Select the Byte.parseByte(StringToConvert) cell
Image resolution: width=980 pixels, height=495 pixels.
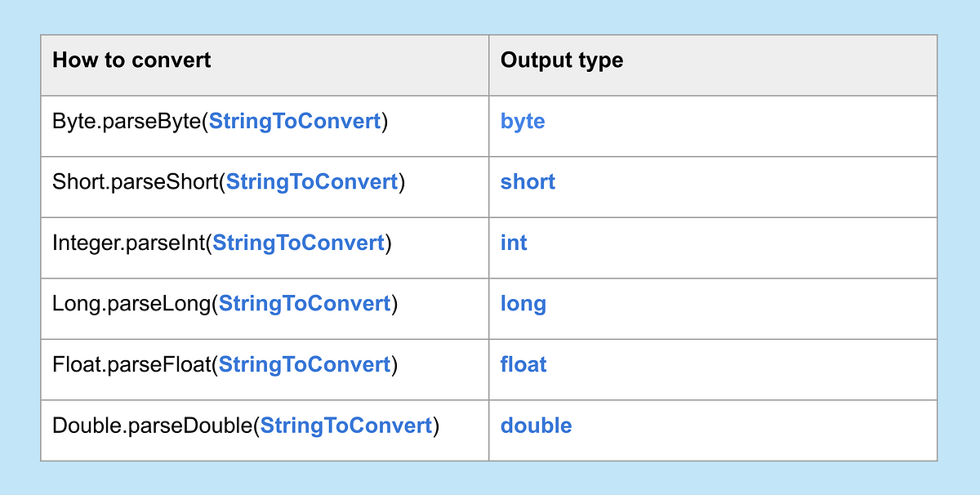pyautogui.click(x=265, y=126)
